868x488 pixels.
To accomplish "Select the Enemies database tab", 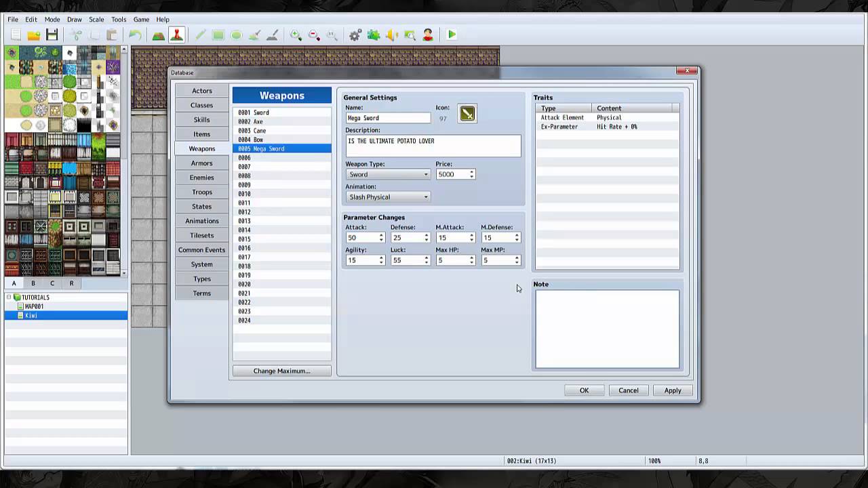I will [x=201, y=178].
